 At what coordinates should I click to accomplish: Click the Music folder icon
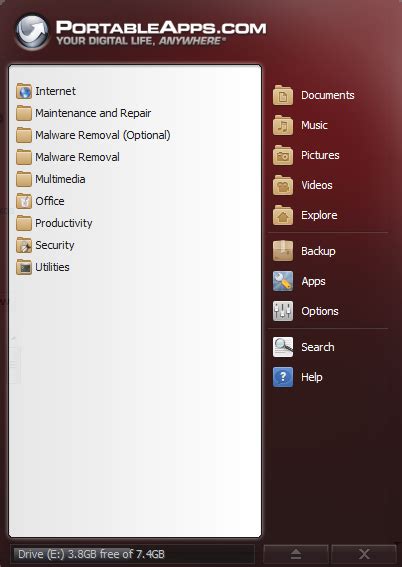[x=283, y=125]
